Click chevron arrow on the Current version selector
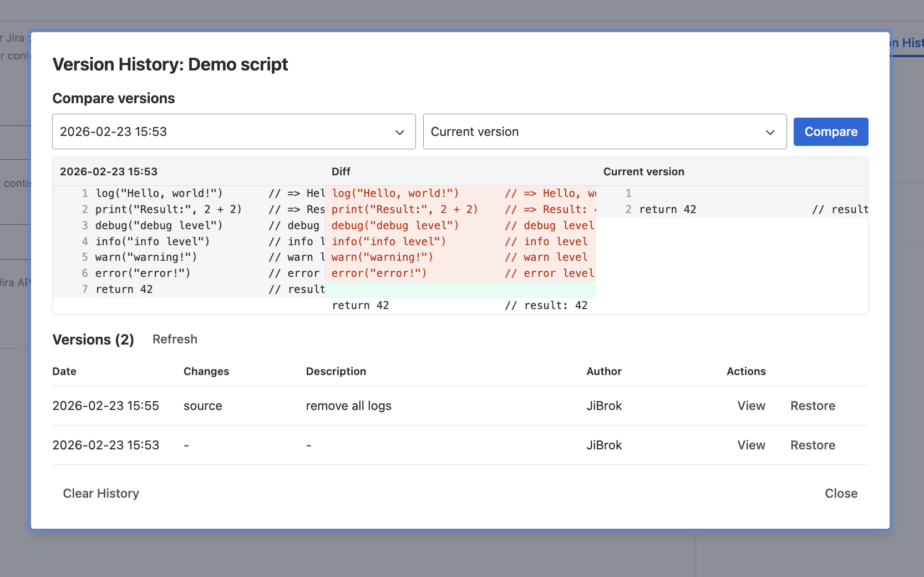This screenshot has height=577, width=924. tap(770, 132)
